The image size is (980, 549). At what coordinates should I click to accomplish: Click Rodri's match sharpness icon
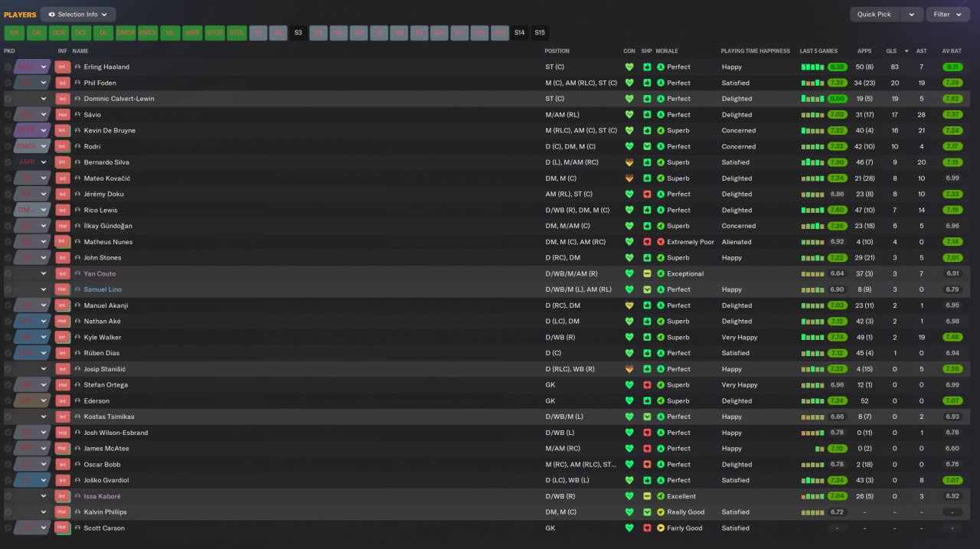(x=647, y=147)
